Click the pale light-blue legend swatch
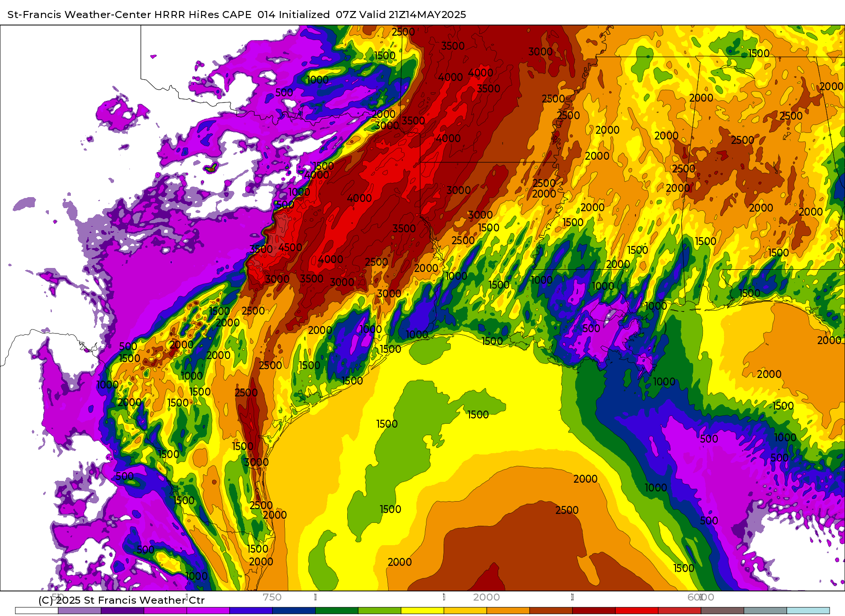 coord(808,611)
